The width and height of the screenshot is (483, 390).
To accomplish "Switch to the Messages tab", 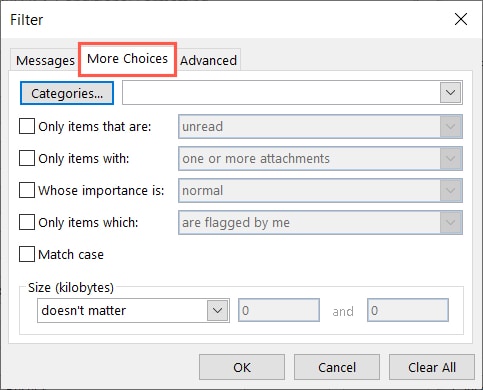I will 45,60.
